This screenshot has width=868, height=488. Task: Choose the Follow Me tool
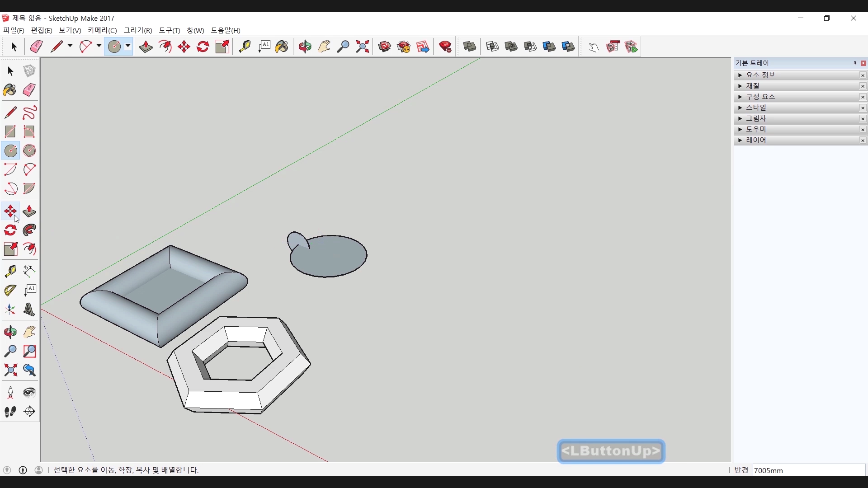[29, 230]
